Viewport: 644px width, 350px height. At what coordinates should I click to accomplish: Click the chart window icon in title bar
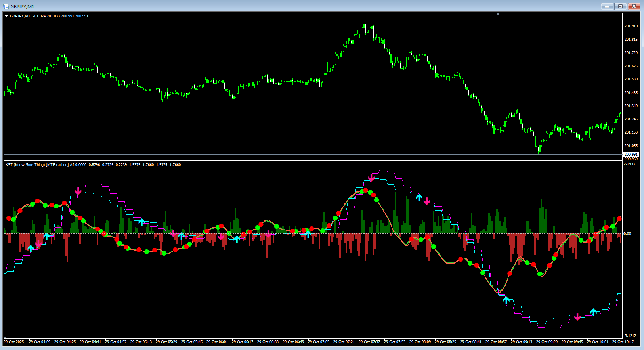tap(6, 6)
